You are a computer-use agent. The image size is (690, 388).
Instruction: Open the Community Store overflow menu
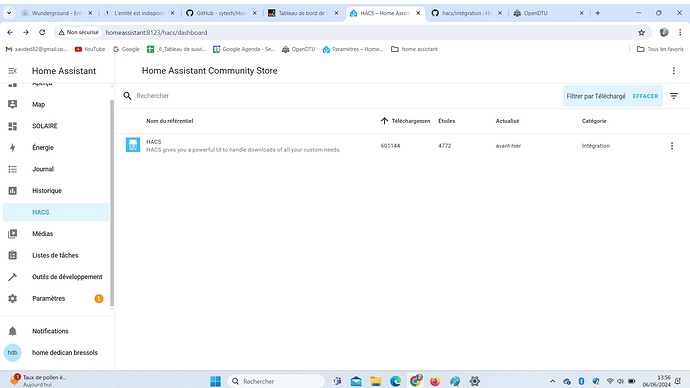[673, 71]
